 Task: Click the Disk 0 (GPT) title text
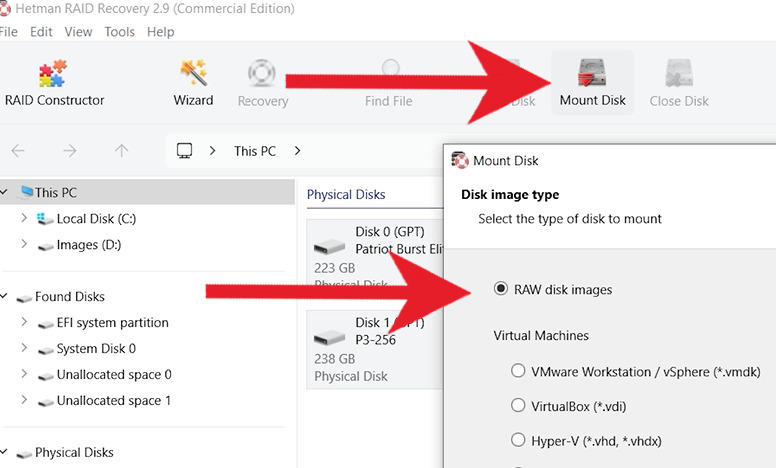coord(390,232)
